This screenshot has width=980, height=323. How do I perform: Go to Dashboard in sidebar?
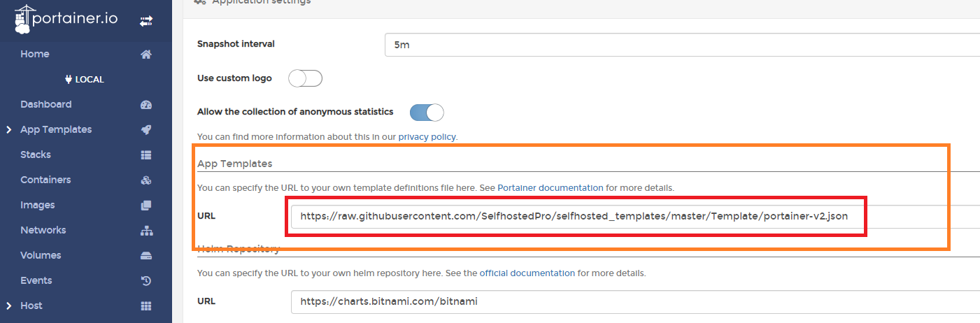click(x=46, y=104)
